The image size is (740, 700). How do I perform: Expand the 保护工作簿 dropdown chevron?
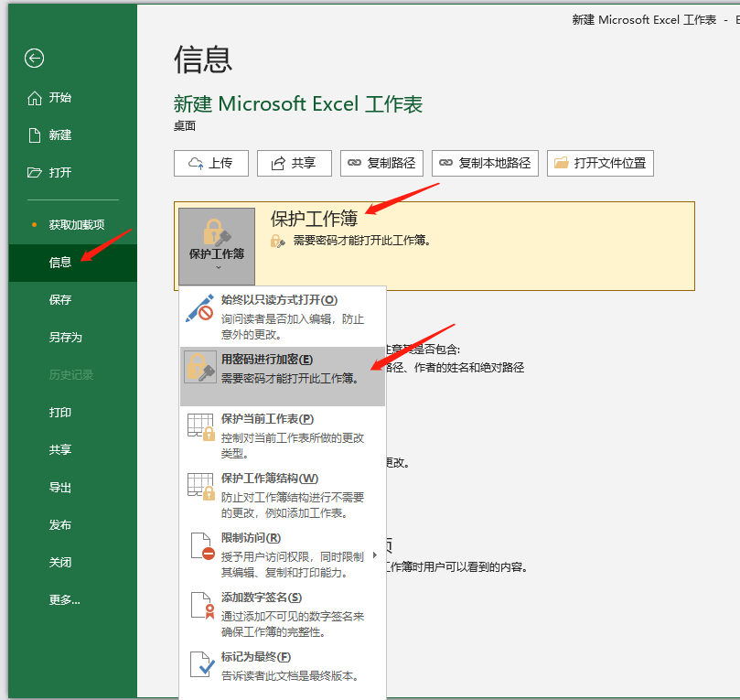218,267
